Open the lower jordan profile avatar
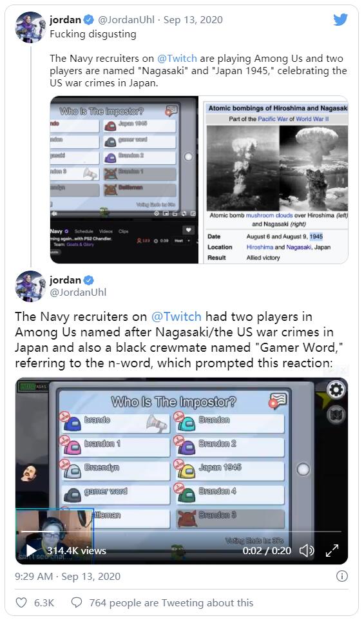Image resolution: width=364 pixels, height=625 pixels. pos(31,286)
